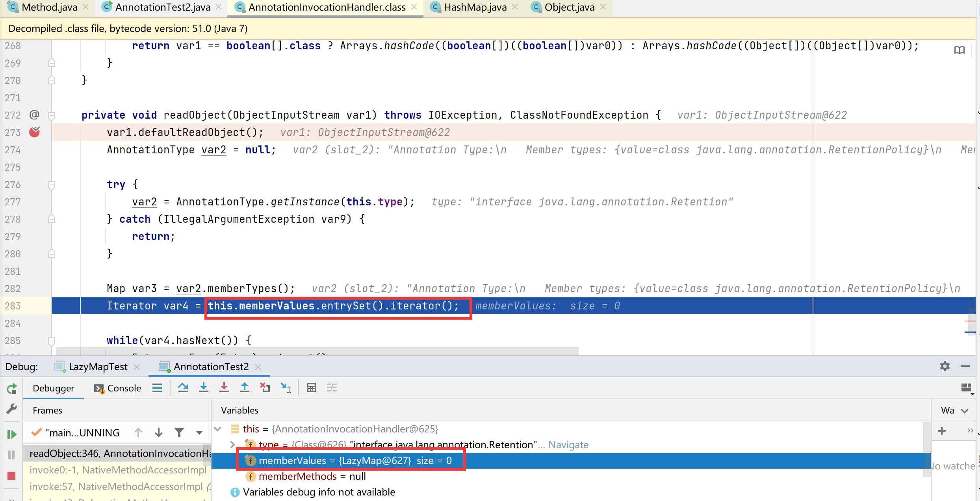Open thread selector dropdown
Image resolution: width=980 pixels, height=501 pixels.
pyautogui.click(x=199, y=433)
